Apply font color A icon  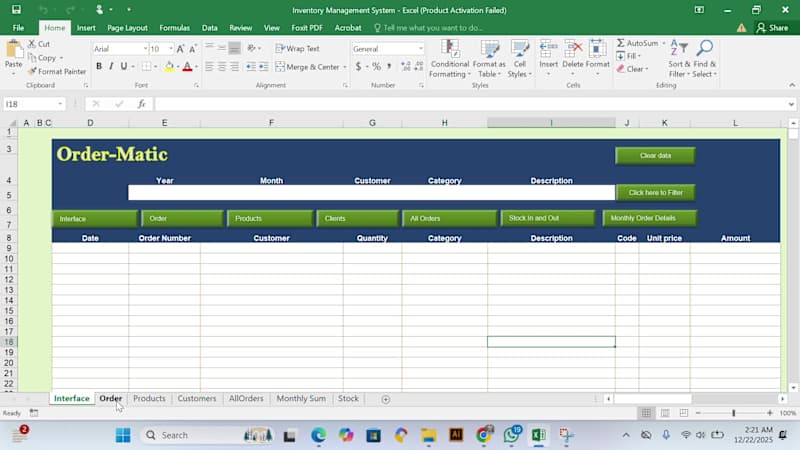click(x=187, y=66)
